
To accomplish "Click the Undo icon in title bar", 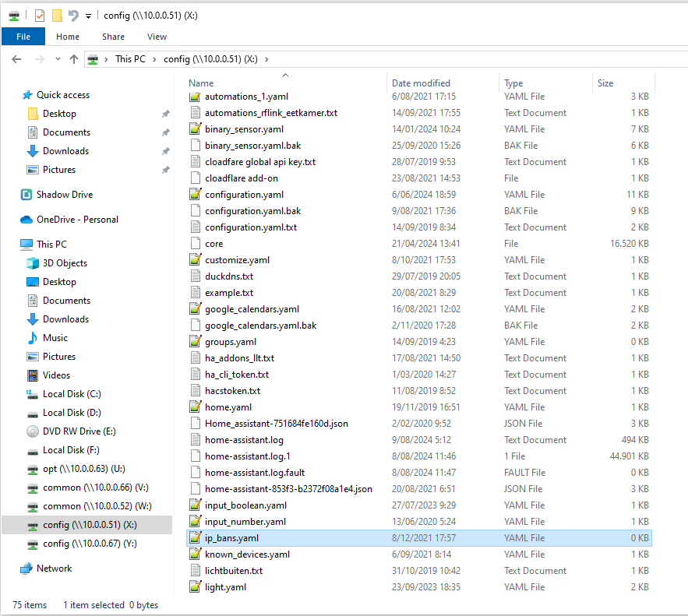I will pos(73,16).
